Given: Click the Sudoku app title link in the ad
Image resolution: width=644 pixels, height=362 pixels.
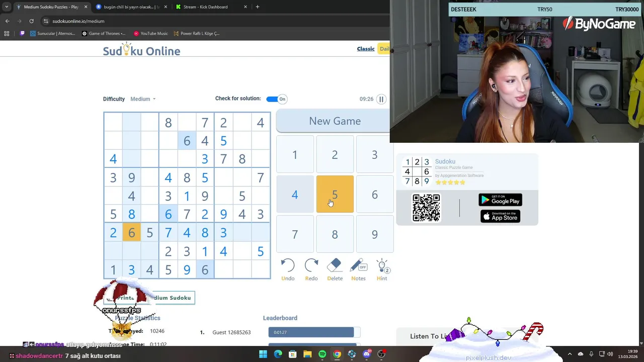Looking at the screenshot, I should [x=445, y=161].
